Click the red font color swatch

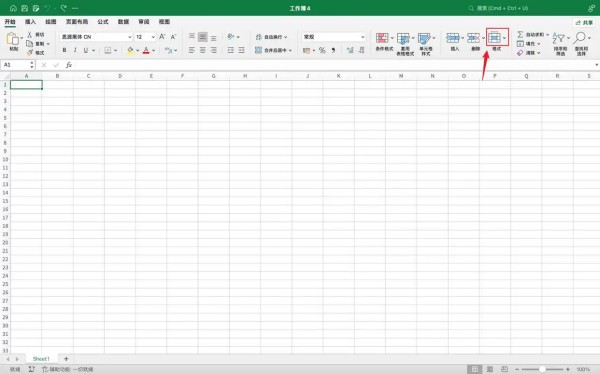coord(146,50)
